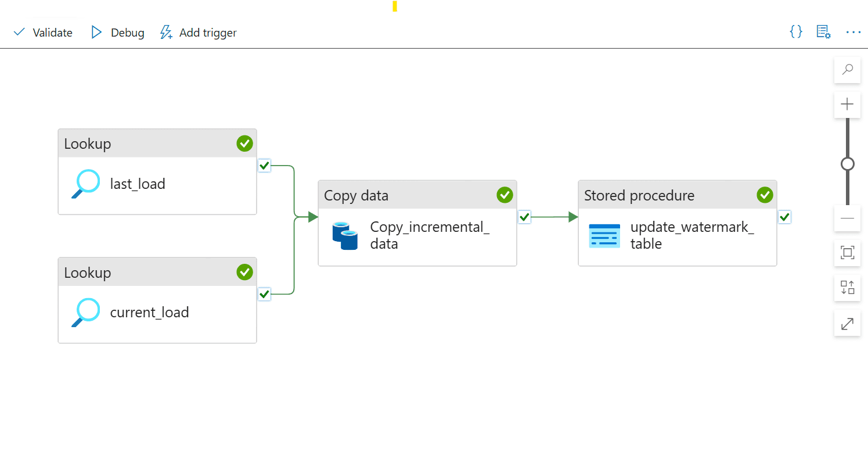The height and width of the screenshot is (455, 868).
Task: Open the Add trigger menu
Action: point(199,33)
